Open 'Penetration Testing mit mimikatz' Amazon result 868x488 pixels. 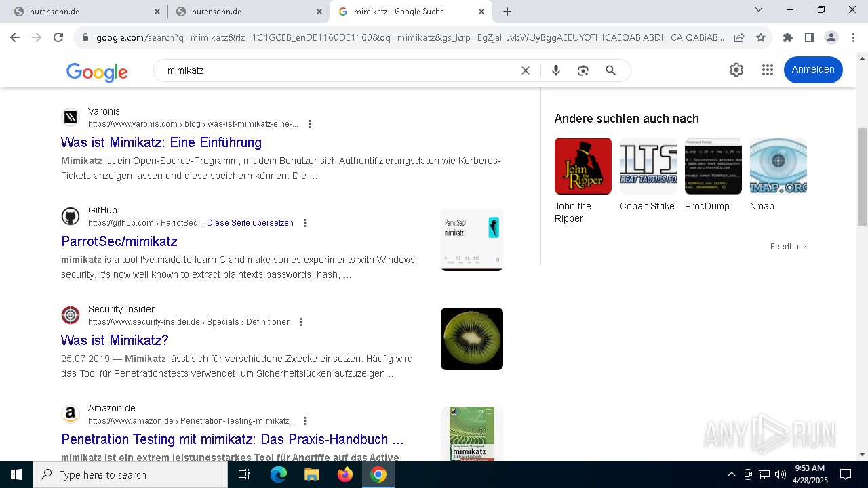click(233, 439)
